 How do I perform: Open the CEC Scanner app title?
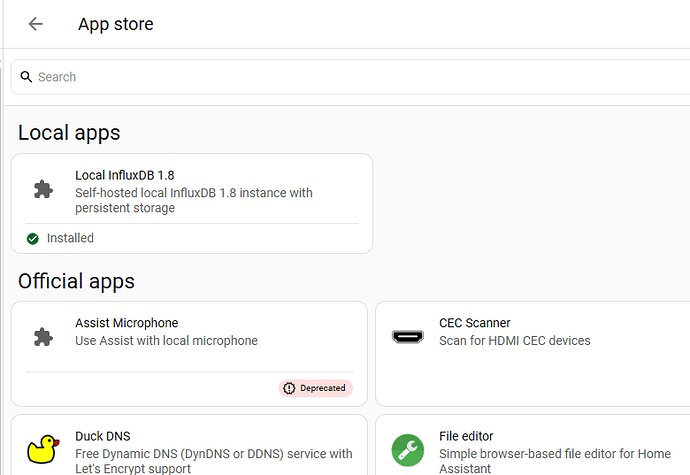[474, 323]
